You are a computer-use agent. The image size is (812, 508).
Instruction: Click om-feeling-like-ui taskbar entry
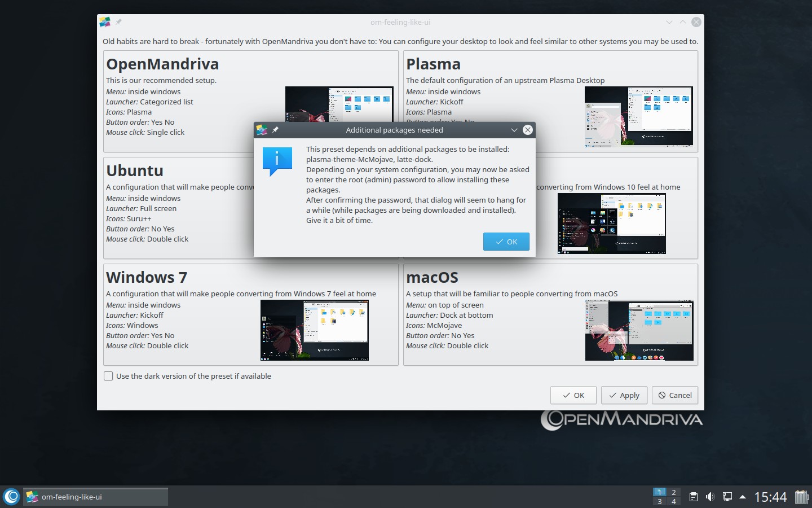(95, 497)
